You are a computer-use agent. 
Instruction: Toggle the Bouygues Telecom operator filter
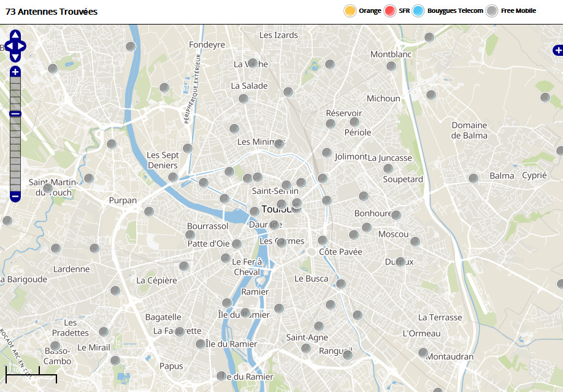point(418,10)
